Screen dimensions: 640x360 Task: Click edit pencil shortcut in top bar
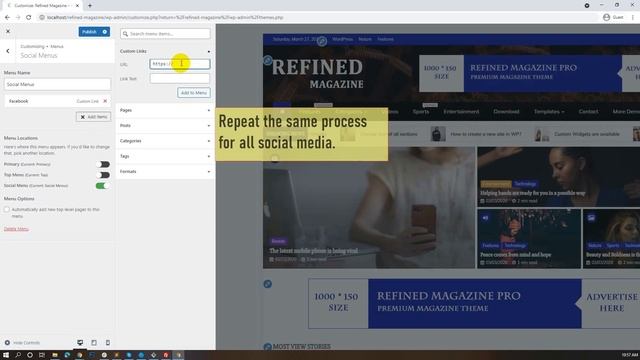coord(322,41)
